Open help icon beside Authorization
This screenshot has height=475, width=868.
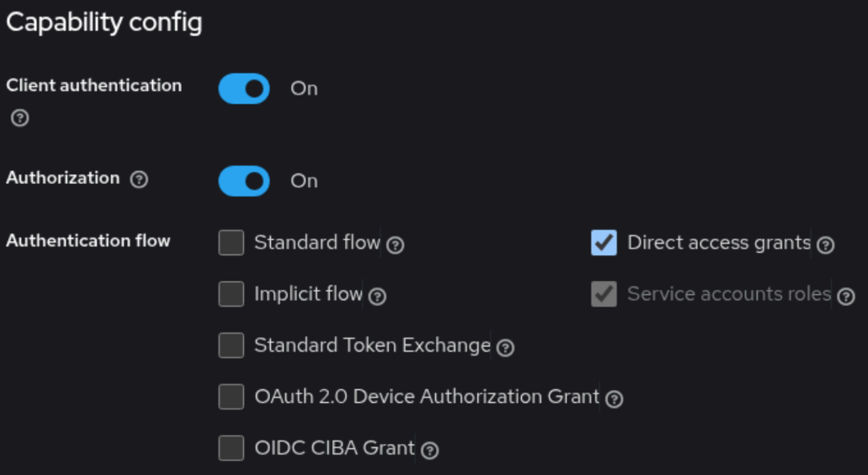tap(139, 179)
